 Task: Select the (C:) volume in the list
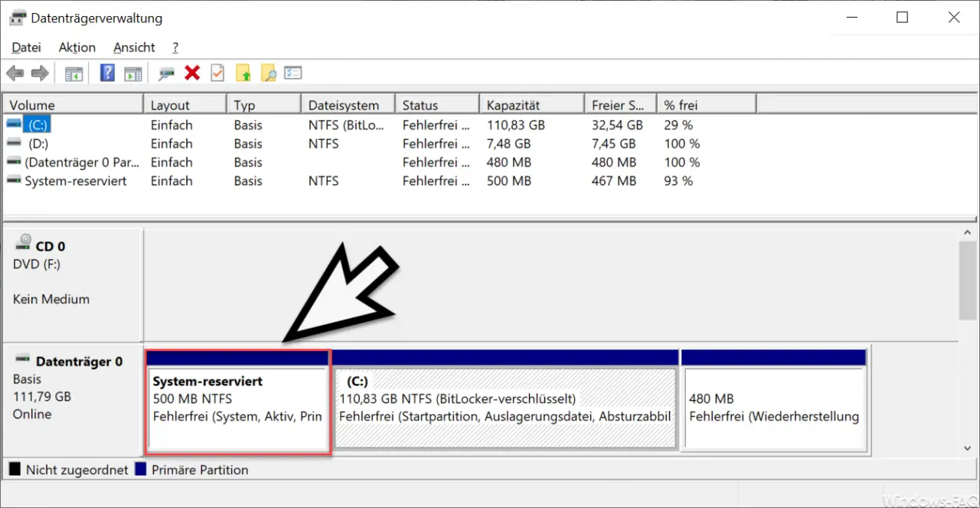click(x=38, y=125)
